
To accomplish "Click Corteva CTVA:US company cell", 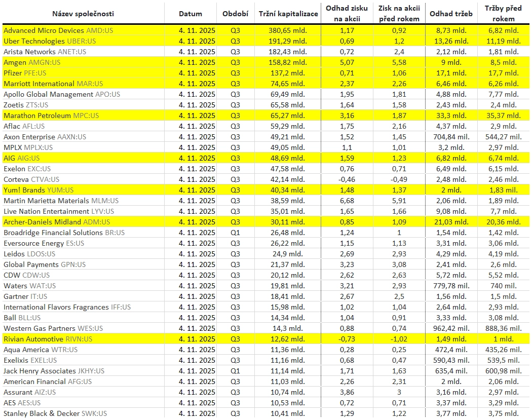I will 31,179.
